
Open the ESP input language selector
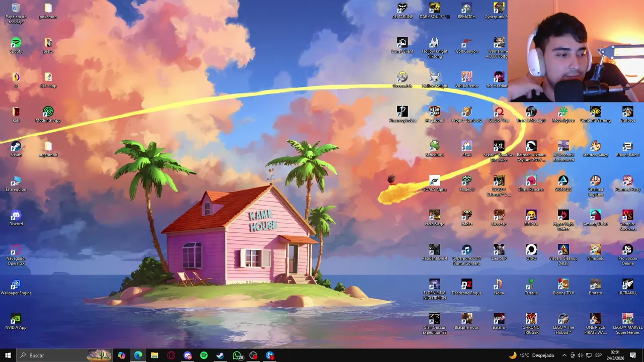point(598,355)
